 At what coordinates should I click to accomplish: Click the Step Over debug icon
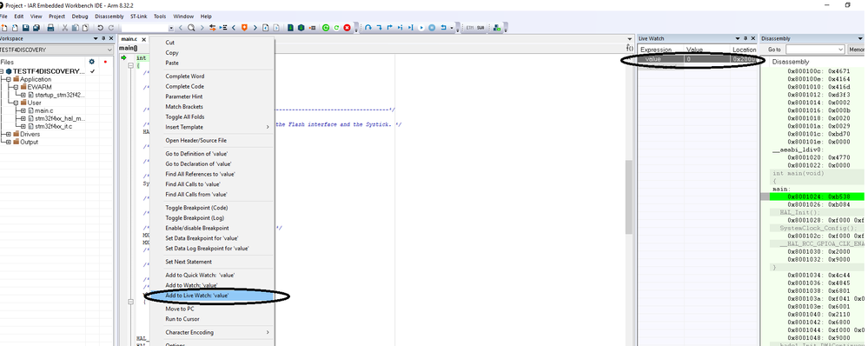[x=368, y=28]
